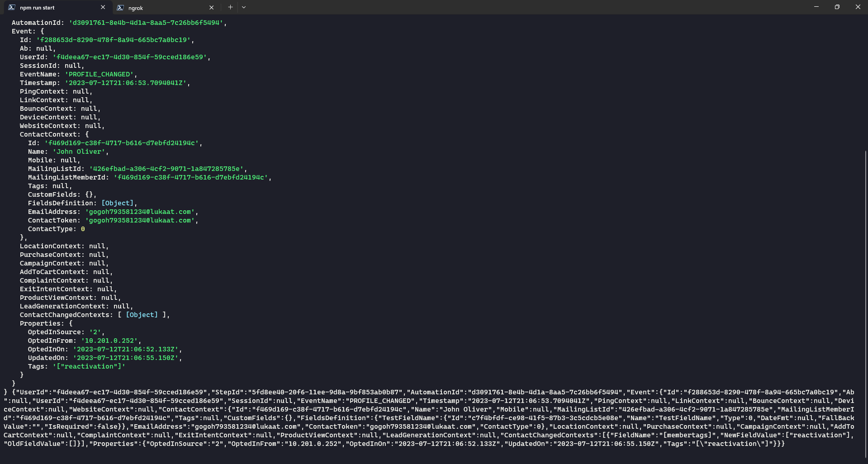Click the MailingListMemberId value
Image resolution: width=868 pixels, height=464 pixels.
click(191, 177)
